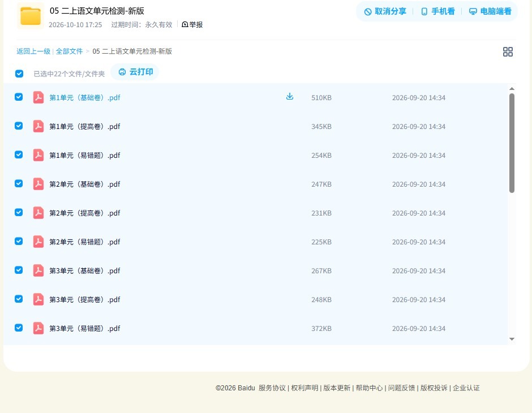Open 企业认证 footer link
532x413 pixels.
tap(466, 388)
